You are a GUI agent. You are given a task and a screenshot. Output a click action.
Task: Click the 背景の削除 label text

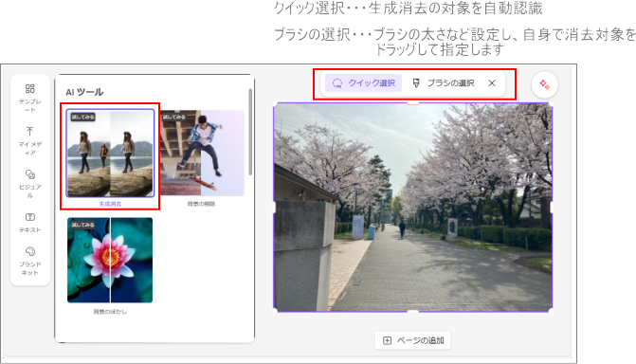click(x=201, y=204)
